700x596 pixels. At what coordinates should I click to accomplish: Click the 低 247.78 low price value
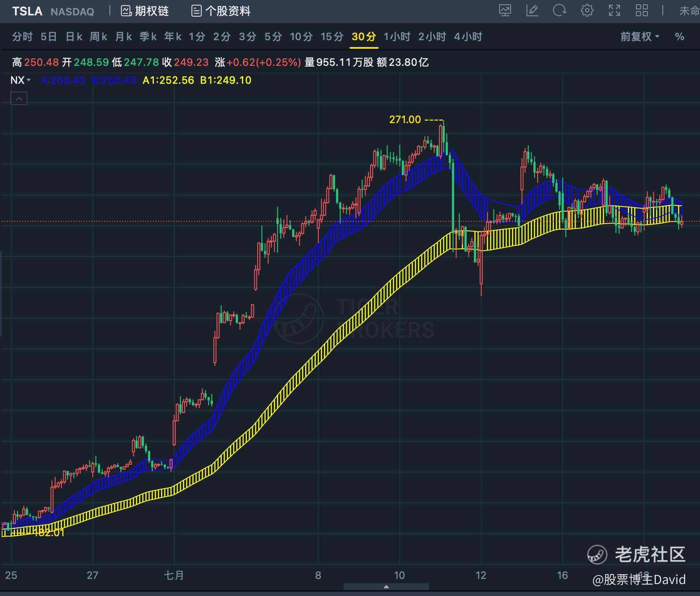(x=135, y=62)
